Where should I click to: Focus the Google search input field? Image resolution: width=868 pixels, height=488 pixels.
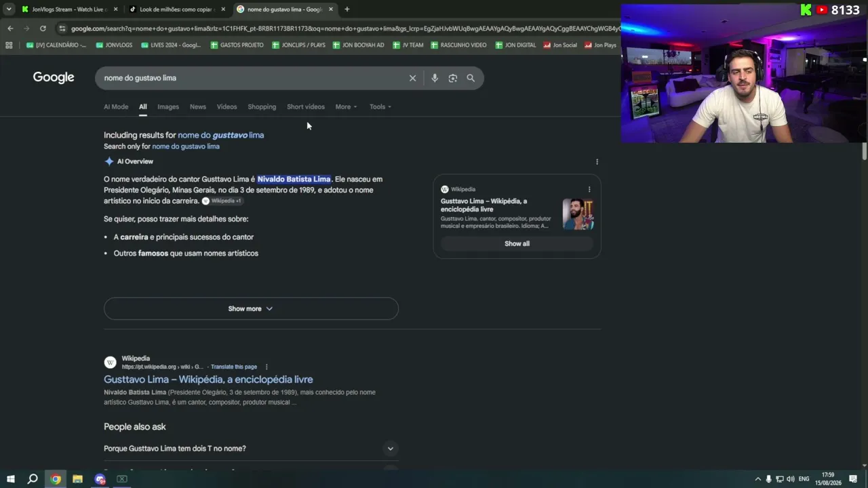click(253, 78)
